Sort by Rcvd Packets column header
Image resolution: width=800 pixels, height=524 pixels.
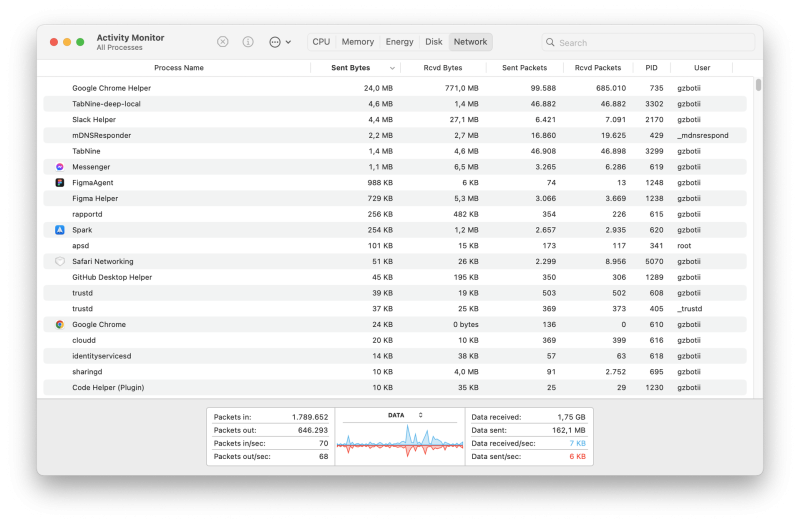pos(598,68)
